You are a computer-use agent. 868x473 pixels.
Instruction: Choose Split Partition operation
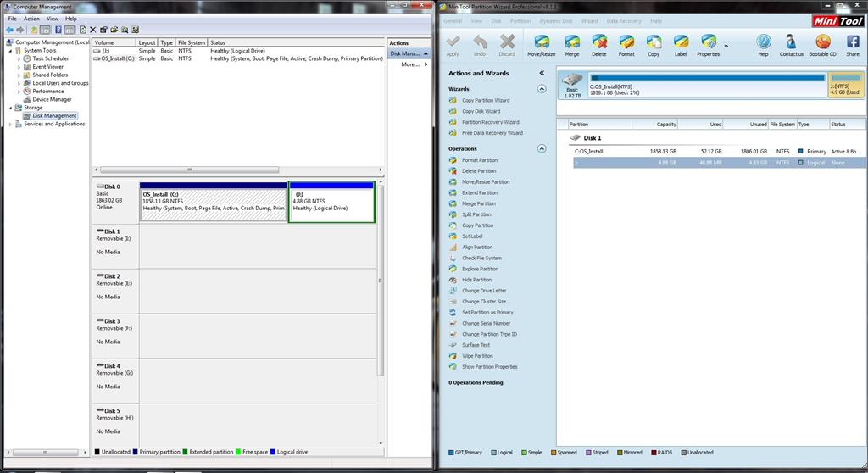coord(476,215)
